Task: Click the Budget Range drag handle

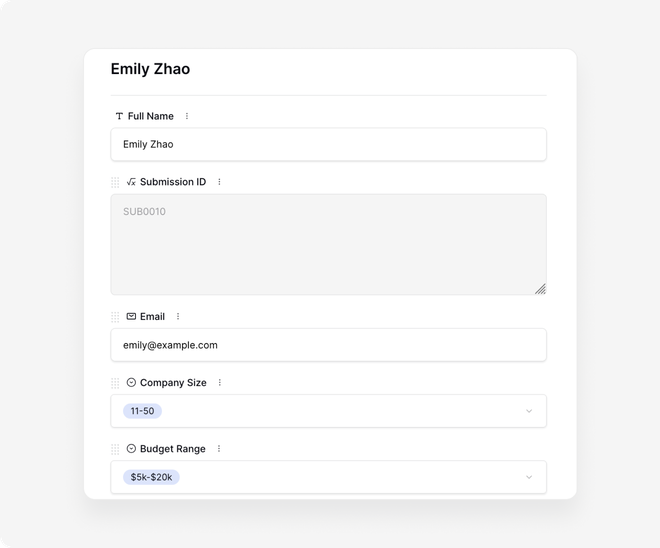Action: pos(115,449)
